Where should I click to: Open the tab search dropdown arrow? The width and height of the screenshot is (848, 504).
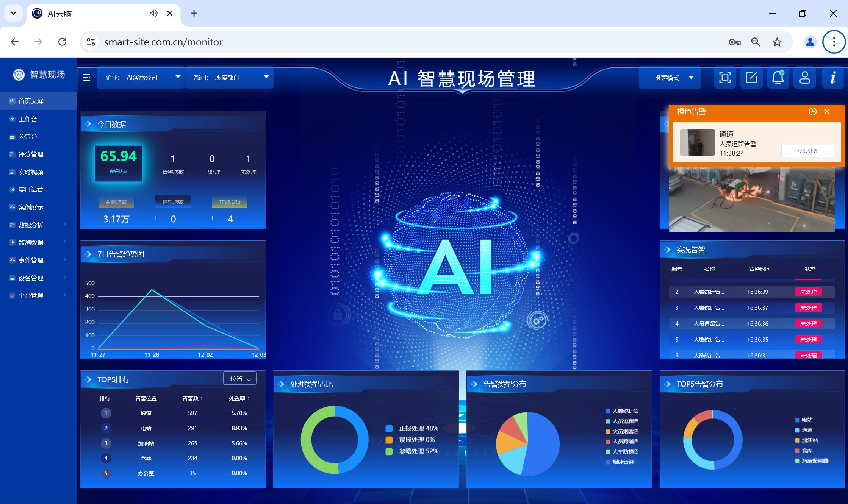tap(13, 13)
